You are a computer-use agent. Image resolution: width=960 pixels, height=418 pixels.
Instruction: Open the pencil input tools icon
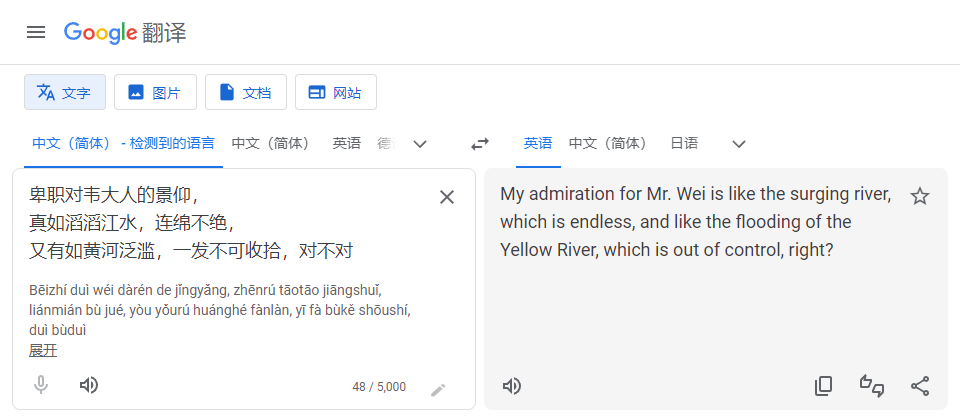(438, 389)
